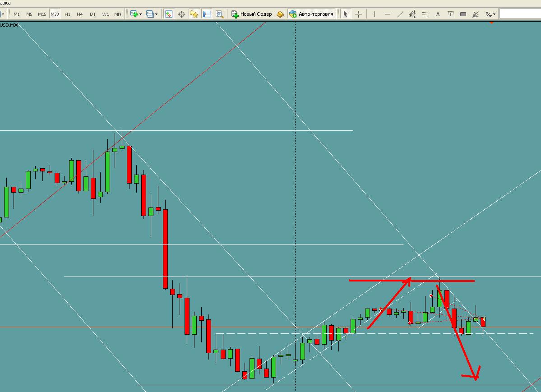Switch chart to M5 timeframe
Viewport: 541px width, 392px height.
[x=29, y=14]
